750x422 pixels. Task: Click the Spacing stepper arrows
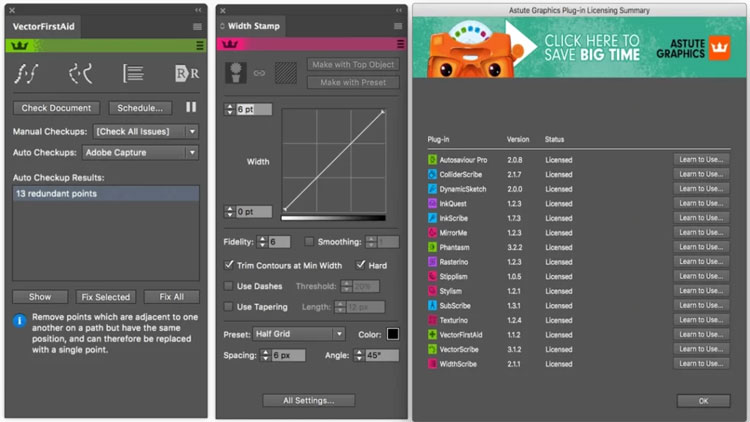click(265, 355)
